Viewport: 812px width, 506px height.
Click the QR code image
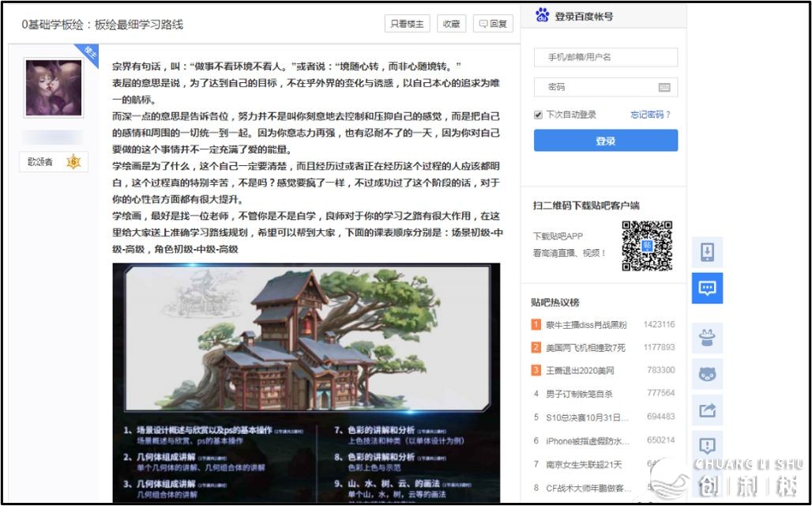[647, 246]
